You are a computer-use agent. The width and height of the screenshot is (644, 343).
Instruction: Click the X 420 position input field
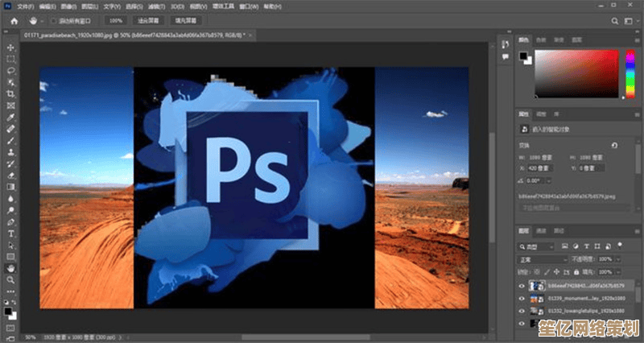[x=540, y=168]
